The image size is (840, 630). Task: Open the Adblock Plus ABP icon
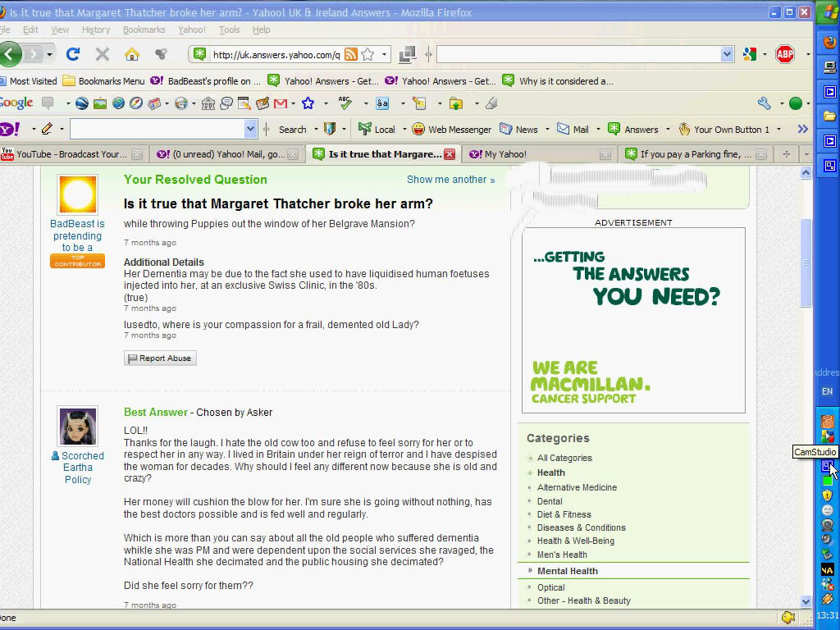[x=785, y=54]
